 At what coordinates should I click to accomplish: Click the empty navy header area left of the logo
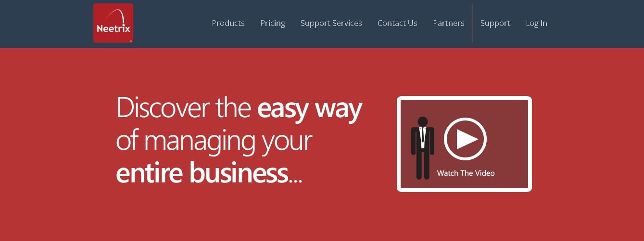pos(46,24)
